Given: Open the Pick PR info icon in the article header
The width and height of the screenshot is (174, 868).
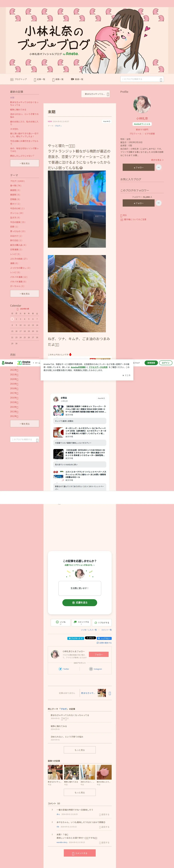Looking at the screenshot, I should click(x=107, y=121).
